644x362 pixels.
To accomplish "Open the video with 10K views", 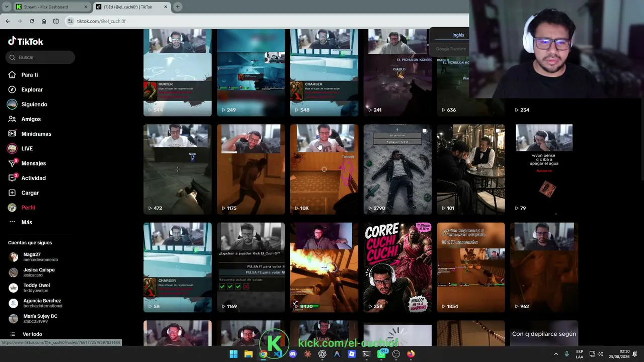I will pos(325,169).
